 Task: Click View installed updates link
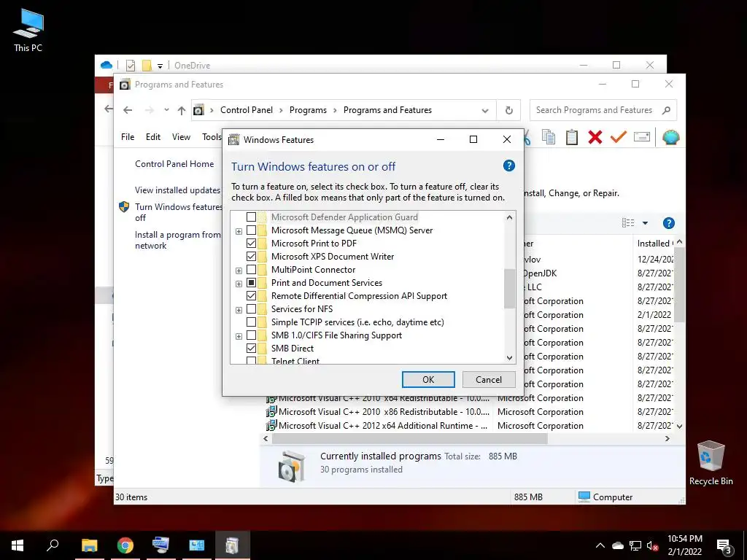pyautogui.click(x=177, y=190)
